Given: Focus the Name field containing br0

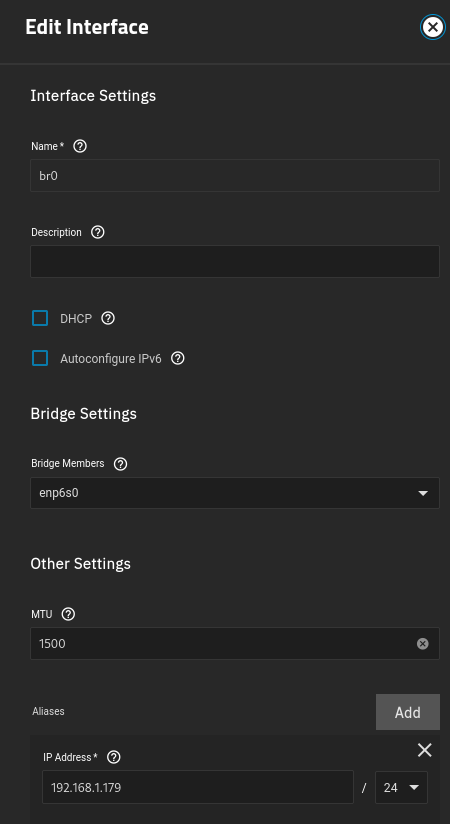Looking at the screenshot, I should (x=235, y=176).
